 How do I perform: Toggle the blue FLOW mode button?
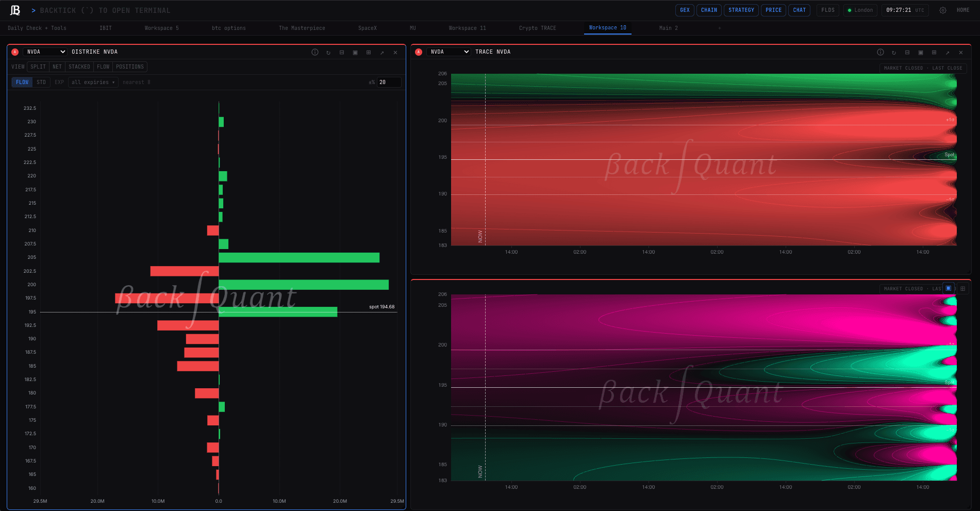pos(22,83)
